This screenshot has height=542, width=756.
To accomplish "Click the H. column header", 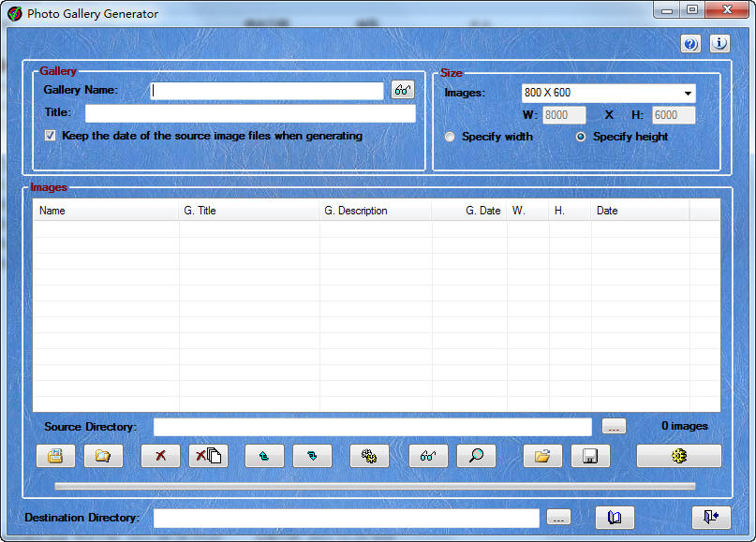I will [570, 211].
